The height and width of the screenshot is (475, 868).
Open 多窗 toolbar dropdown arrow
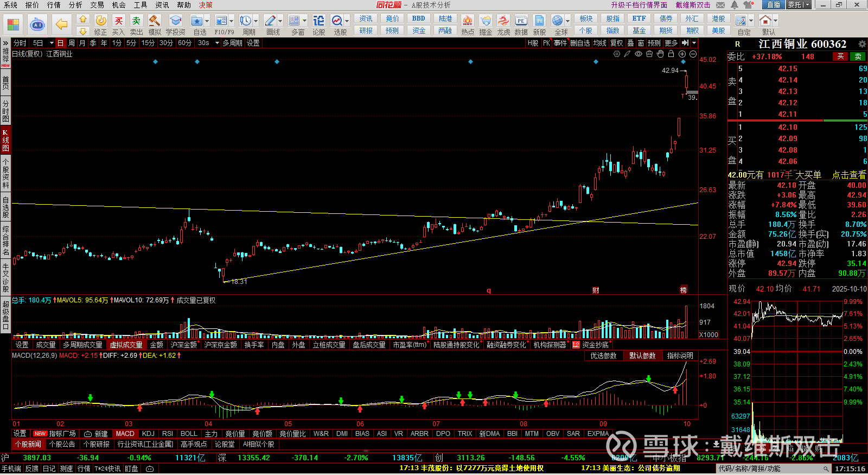(x=304, y=21)
